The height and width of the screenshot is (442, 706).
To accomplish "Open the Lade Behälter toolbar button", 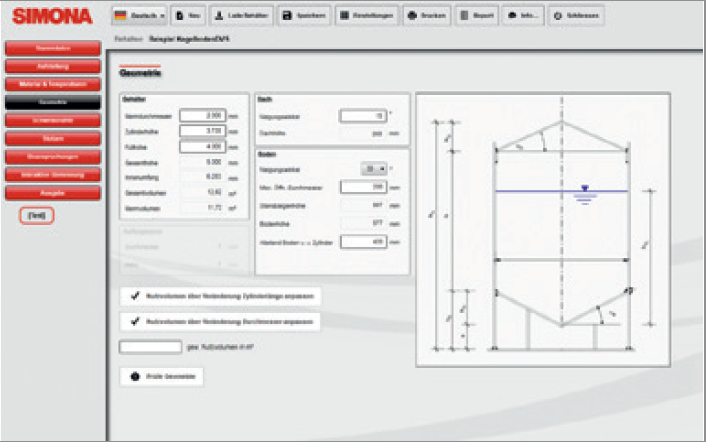I will 239,16.
